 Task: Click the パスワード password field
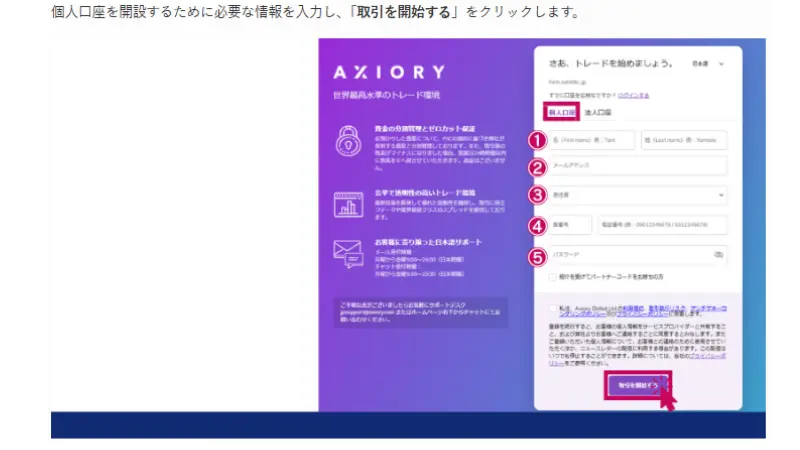click(638, 254)
